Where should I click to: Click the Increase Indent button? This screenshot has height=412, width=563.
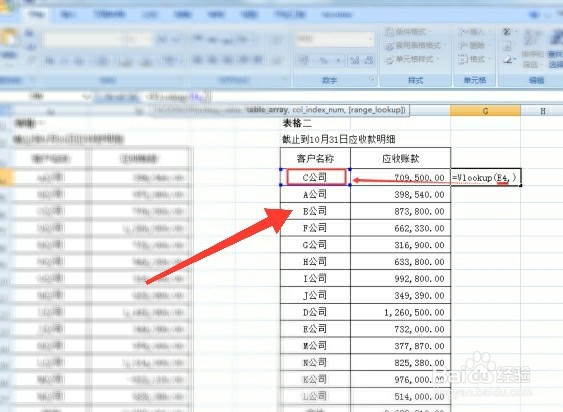[x=257, y=60]
